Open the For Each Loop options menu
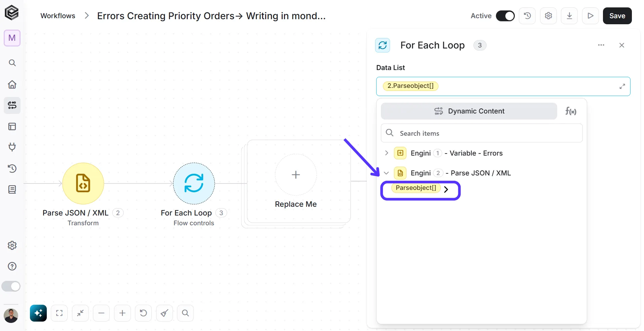The height and width of the screenshot is (331, 644). pos(601,45)
